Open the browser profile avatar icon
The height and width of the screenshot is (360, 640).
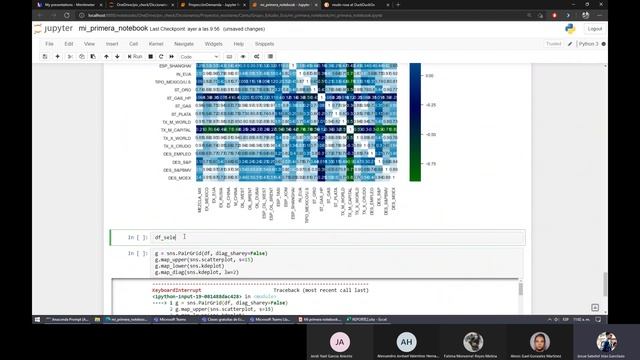(x=586, y=16)
